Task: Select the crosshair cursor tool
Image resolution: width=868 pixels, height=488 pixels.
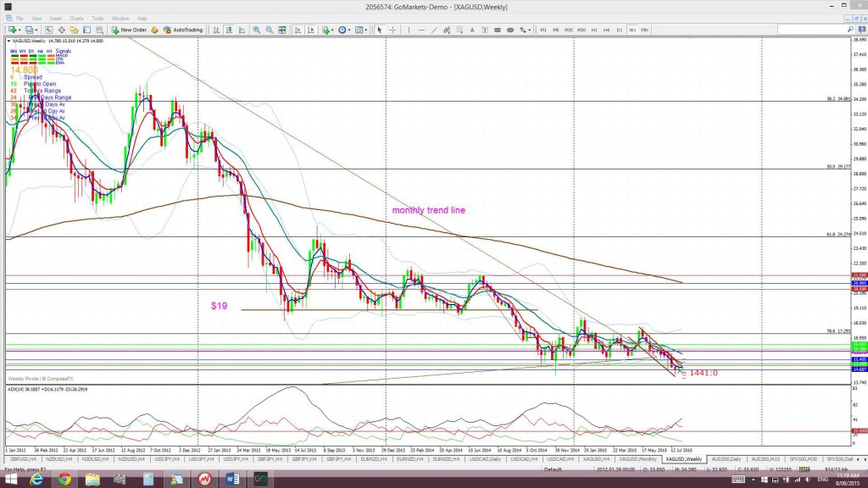Action: point(392,30)
